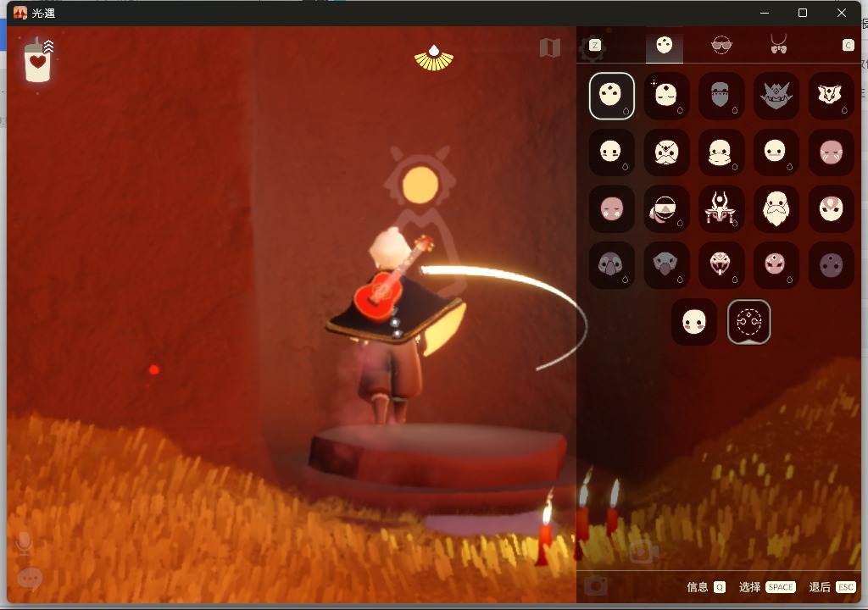Click the winged light fan indicator
Viewport: 868px width, 610px height.
tap(434, 58)
